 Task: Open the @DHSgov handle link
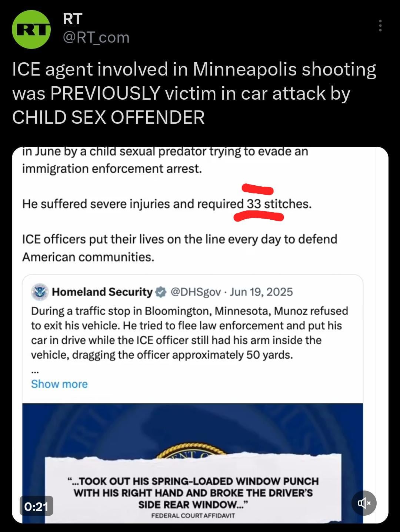pos(196,292)
